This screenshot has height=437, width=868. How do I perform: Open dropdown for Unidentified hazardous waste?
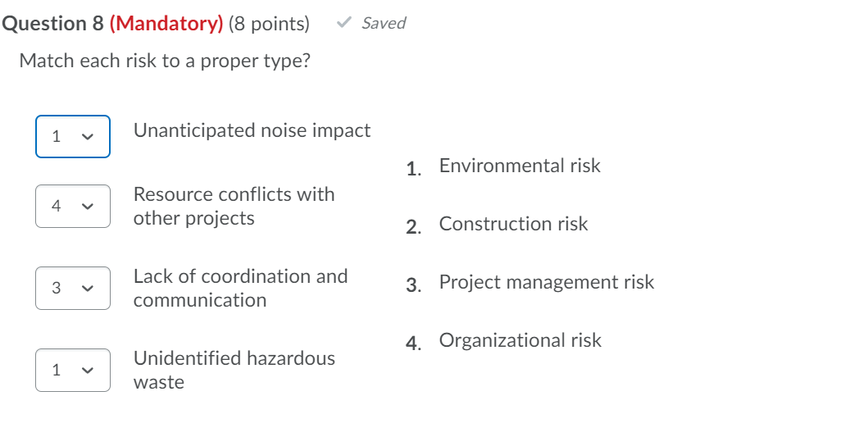point(72,370)
